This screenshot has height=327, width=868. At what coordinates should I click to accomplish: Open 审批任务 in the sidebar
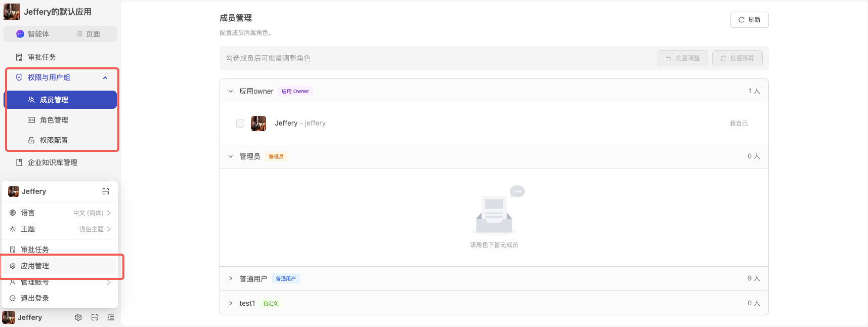coord(60,57)
